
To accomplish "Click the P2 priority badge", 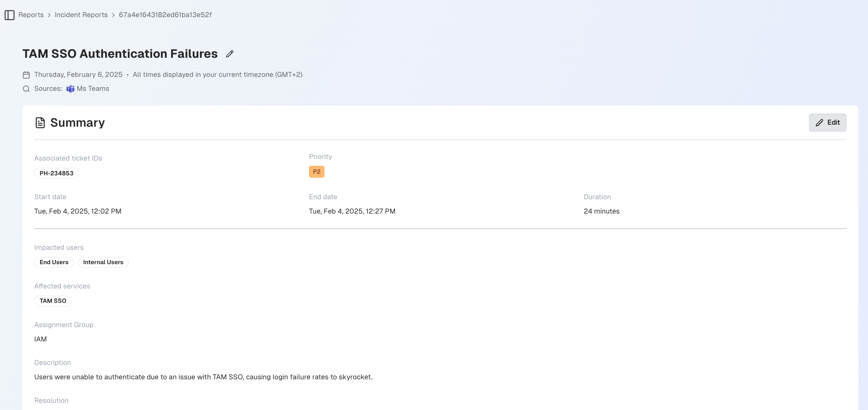I will coord(317,172).
